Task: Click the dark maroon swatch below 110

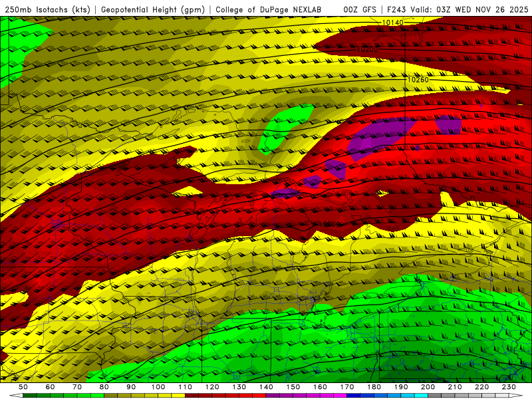Action: pyautogui.click(x=192, y=396)
